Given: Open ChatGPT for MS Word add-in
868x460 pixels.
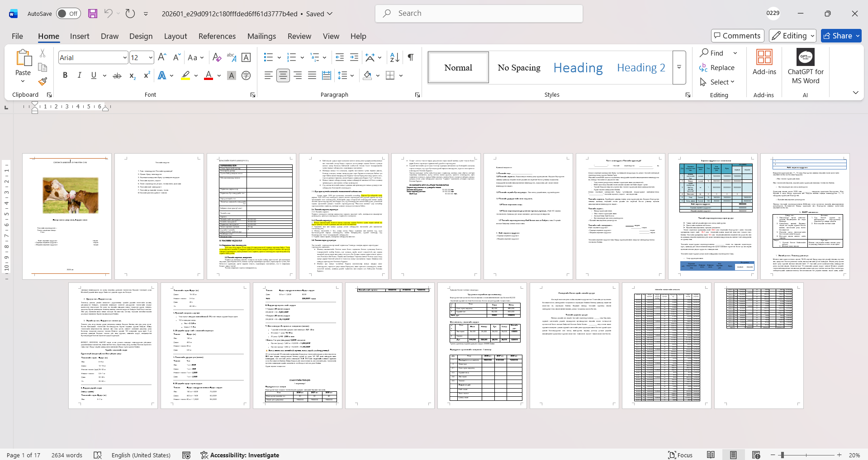Looking at the screenshot, I should click(805, 67).
